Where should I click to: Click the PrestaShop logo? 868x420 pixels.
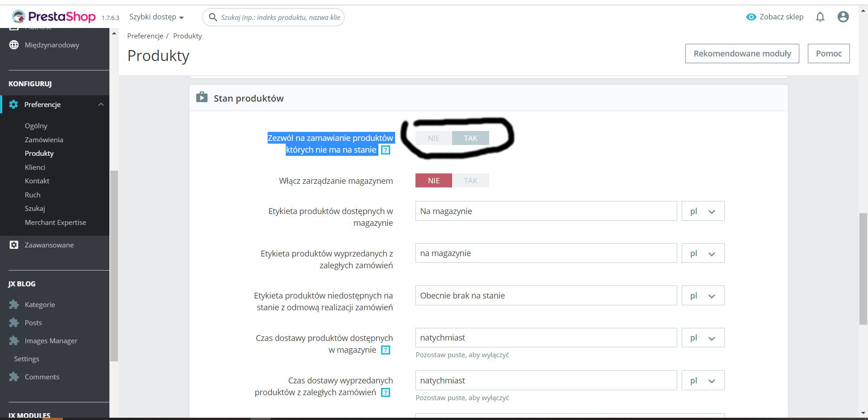pyautogui.click(x=54, y=17)
